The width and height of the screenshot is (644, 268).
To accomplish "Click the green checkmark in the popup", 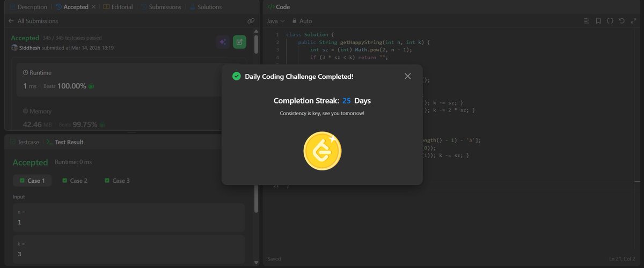I will coord(236,77).
